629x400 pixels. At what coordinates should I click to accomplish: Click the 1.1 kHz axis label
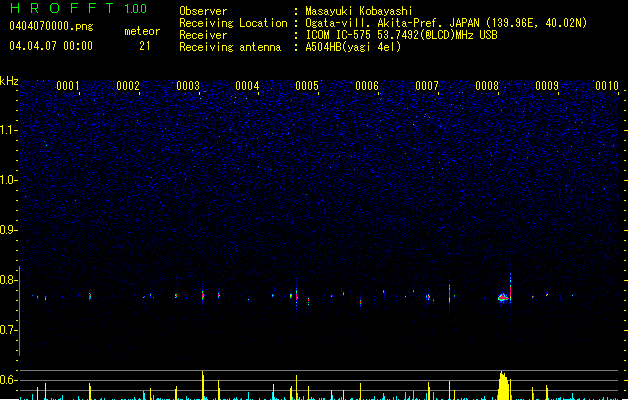[9, 130]
